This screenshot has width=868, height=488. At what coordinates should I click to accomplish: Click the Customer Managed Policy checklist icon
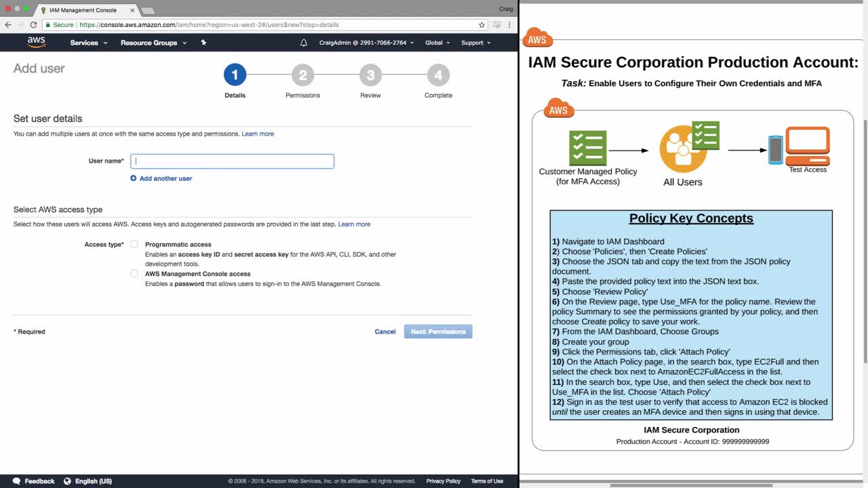(588, 148)
